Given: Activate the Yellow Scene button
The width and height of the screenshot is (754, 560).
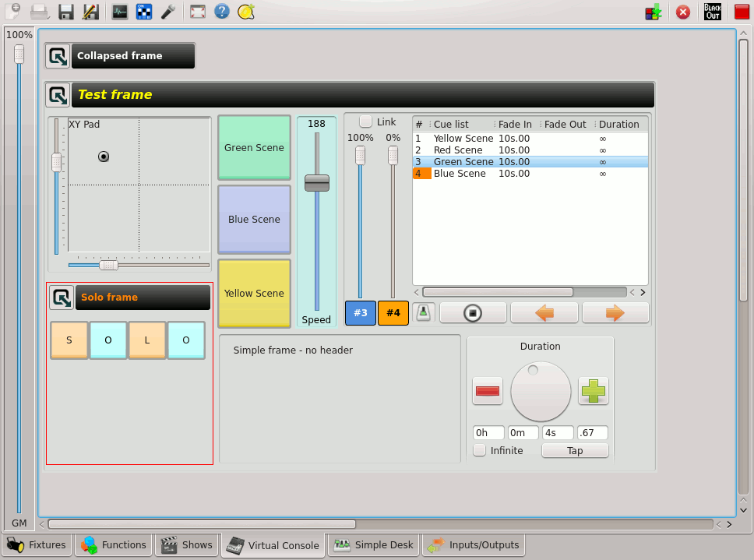Looking at the screenshot, I should coord(254,293).
